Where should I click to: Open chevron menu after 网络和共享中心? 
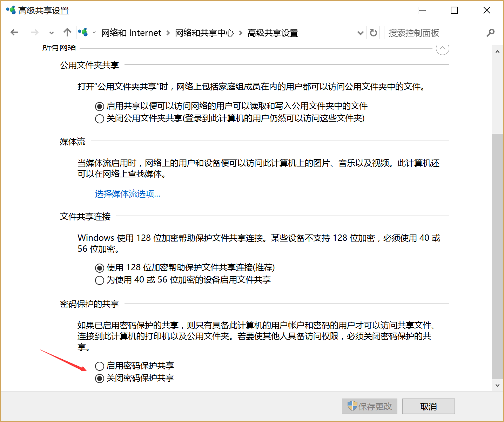(x=241, y=33)
